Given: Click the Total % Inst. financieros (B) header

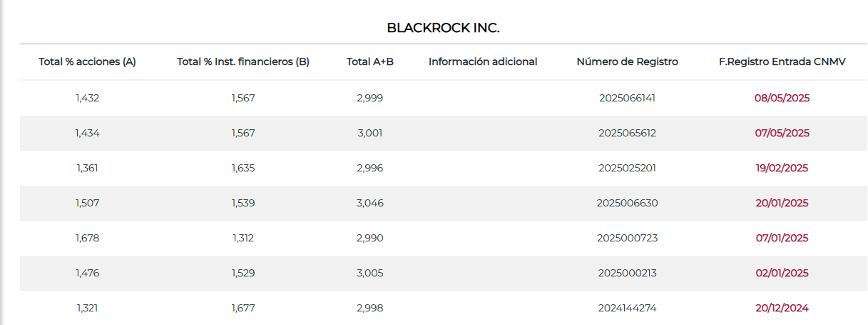Looking at the screenshot, I should (243, 62).
